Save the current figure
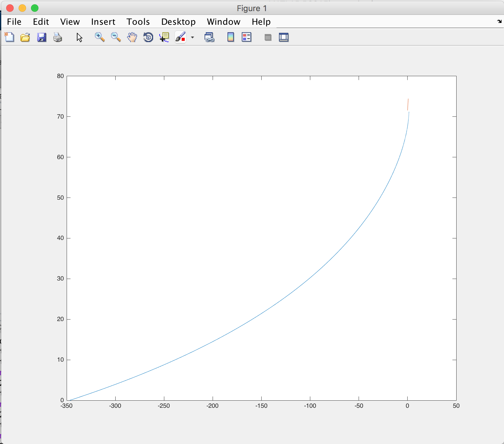This screenshot has width=504, height=444. (42, 37)
